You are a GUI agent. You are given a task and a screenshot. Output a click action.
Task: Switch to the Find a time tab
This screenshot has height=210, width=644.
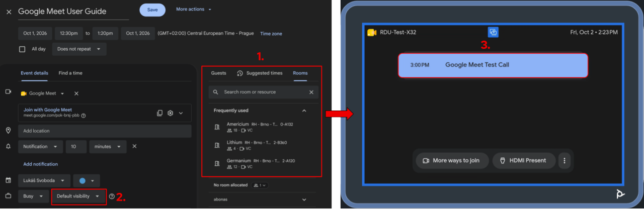70,73
